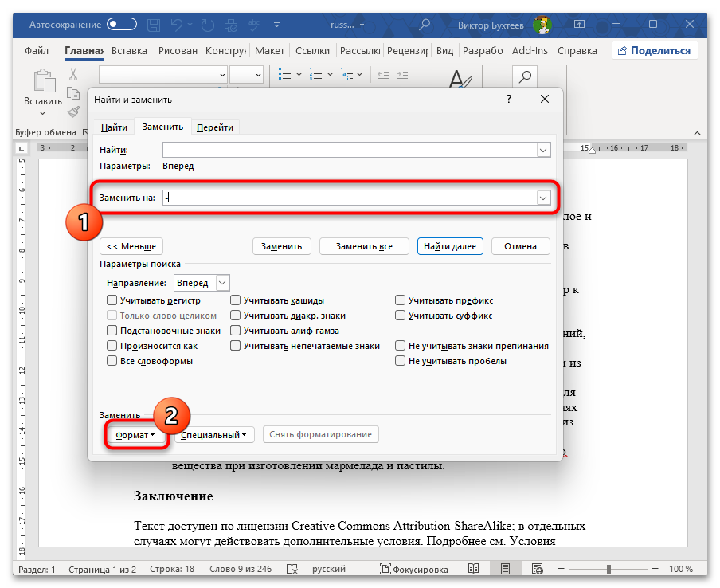Screen dimensions: 720x588
Task: Tick 'Не учитывать пробелы' checkbox
Action: point(401,361)
